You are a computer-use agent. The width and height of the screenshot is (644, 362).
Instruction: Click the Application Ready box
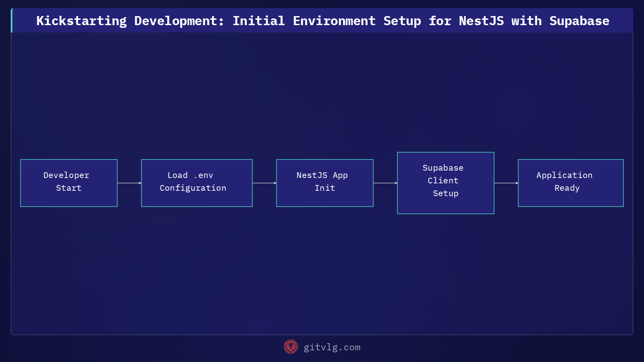tap(571, 183)
